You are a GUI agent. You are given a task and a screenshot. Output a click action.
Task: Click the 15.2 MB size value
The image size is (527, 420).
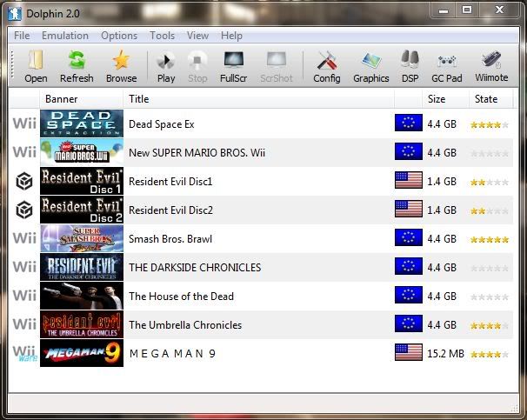click(x=445, y=353)
